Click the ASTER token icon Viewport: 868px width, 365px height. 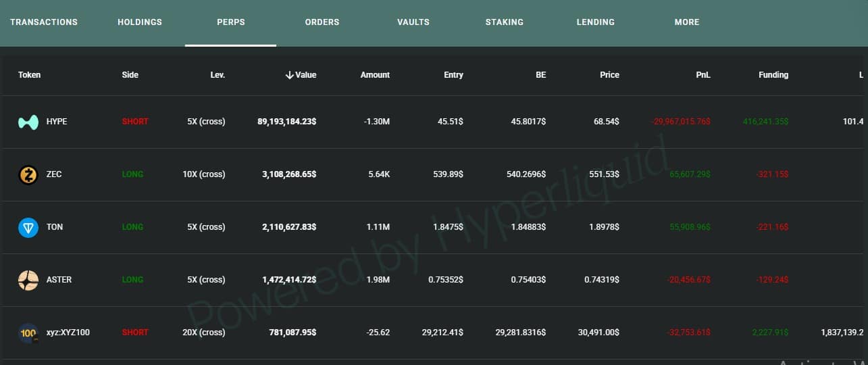28,281
